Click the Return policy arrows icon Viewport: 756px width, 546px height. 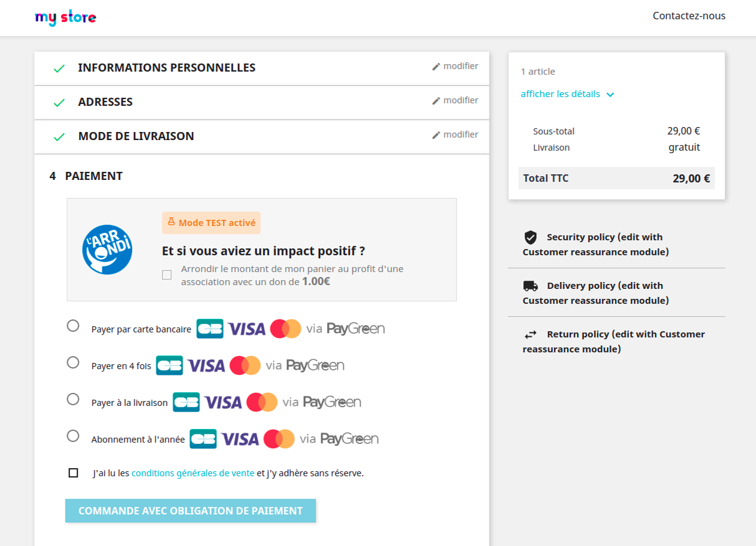coord(530,334)
